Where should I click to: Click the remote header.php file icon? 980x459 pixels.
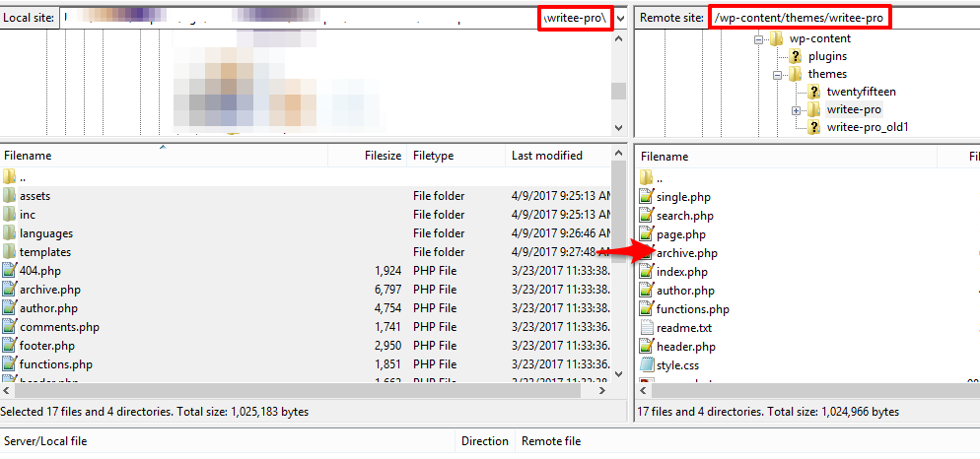pyautogui.click(x=646, y=347)
